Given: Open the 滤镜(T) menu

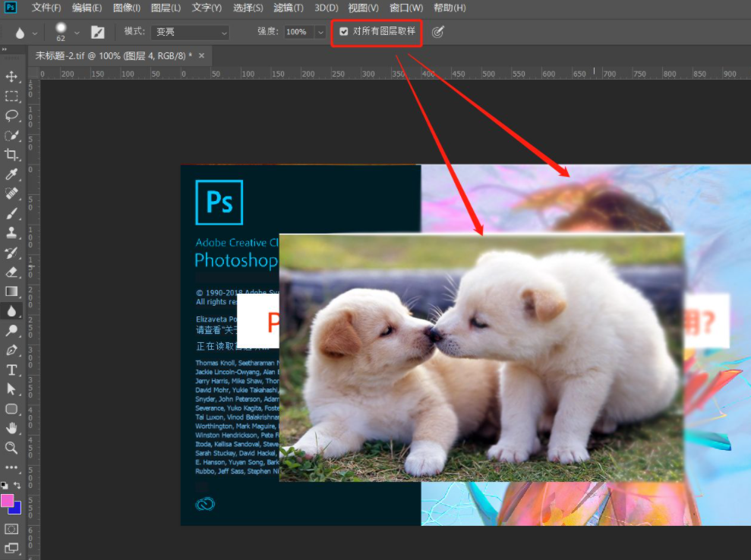Looking at the screenshot, I should 289,8.
